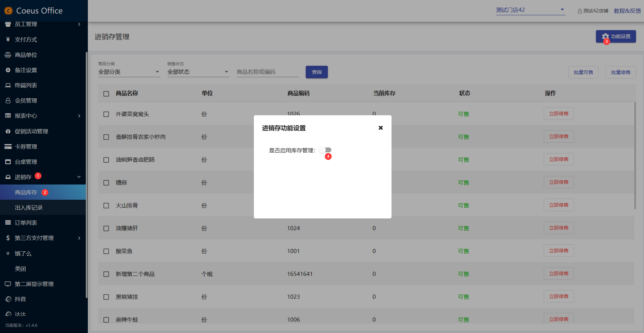Click the Coeus Office logo icon
644x333 pixels.
(8, 11)
